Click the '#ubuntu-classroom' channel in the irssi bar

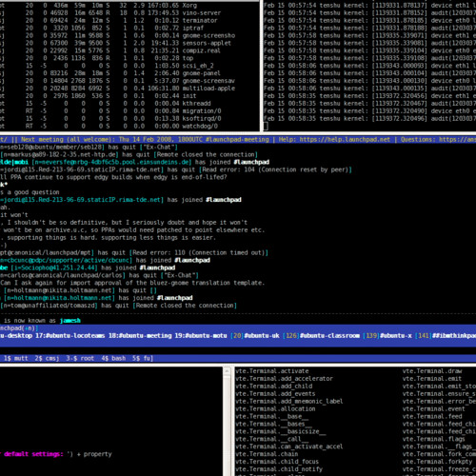tap(329, 336)
